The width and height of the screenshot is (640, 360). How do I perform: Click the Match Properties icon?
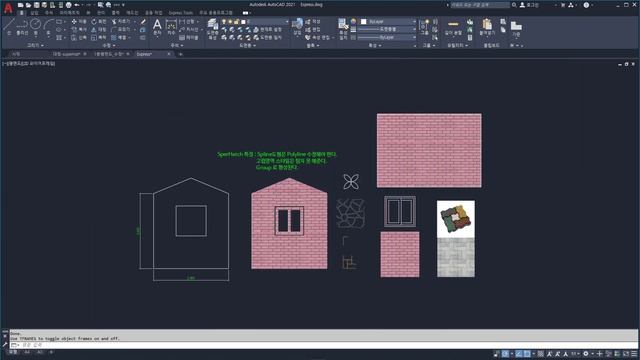click(x=343, y=25)
